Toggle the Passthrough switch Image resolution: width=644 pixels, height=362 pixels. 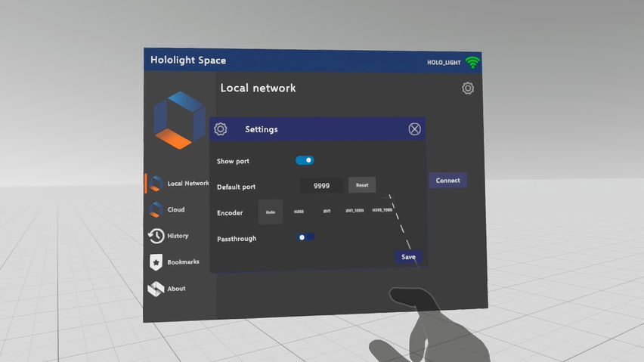click(305, 237)
